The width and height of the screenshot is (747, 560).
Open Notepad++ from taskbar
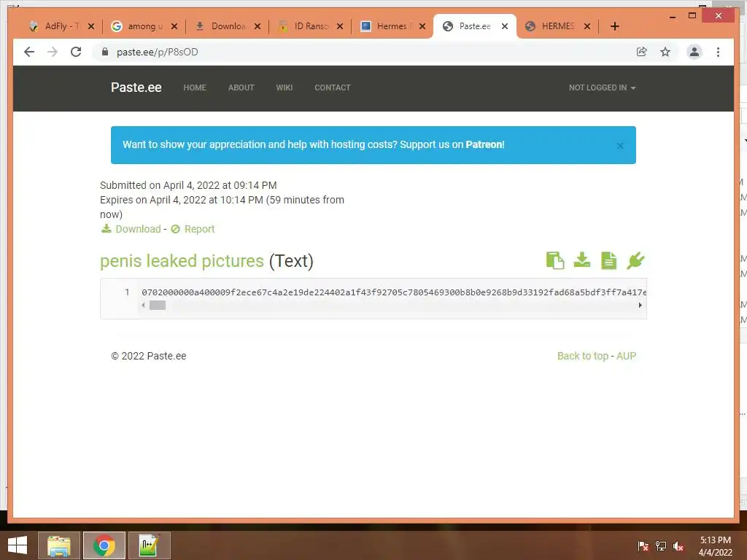tap(149, 545)
